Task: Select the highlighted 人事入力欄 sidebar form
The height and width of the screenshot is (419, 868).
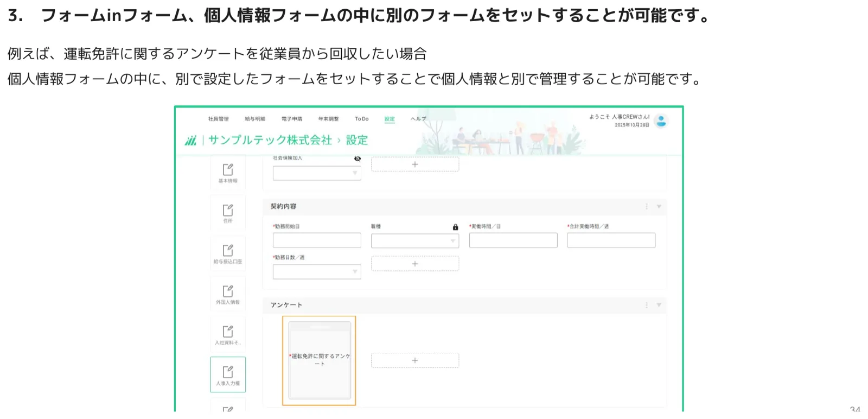Action: (228, 374)
